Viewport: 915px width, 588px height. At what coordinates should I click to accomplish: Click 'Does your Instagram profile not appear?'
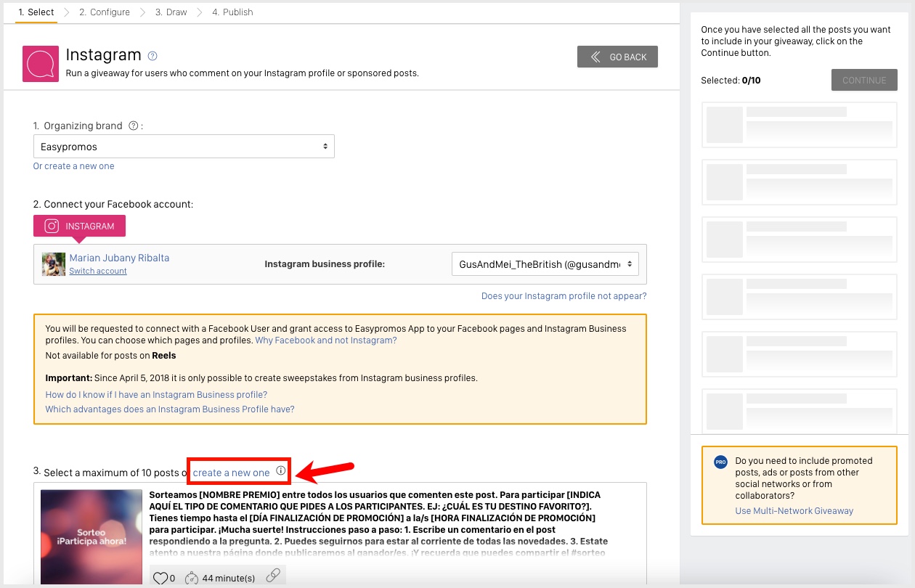pyautogui.click(x=564, y=296)
